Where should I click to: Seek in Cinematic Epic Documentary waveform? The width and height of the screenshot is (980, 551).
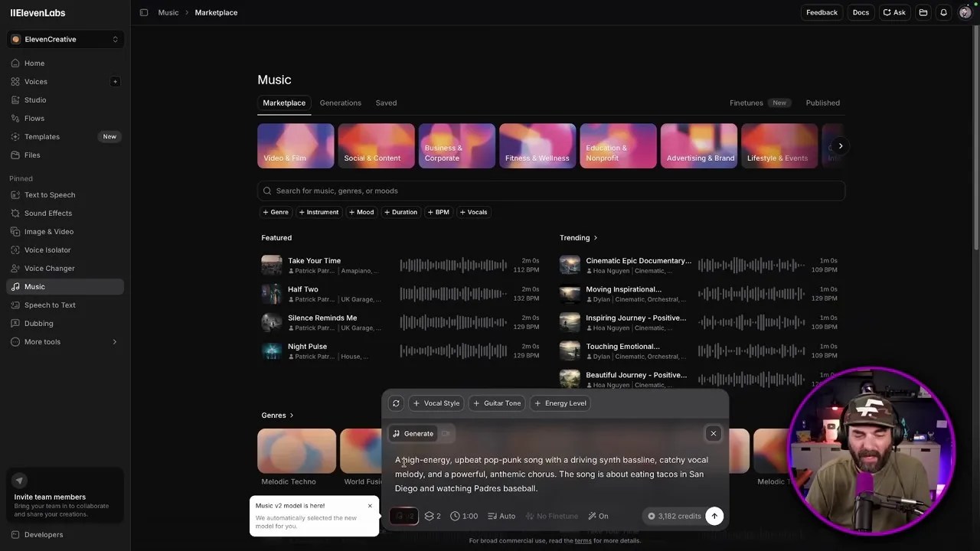coord(751,266)
